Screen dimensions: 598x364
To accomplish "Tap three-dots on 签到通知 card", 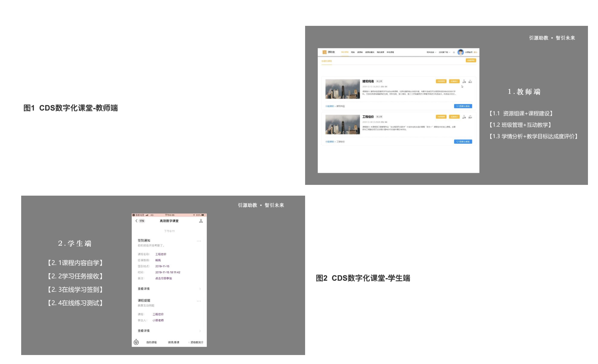I will 199,241.
